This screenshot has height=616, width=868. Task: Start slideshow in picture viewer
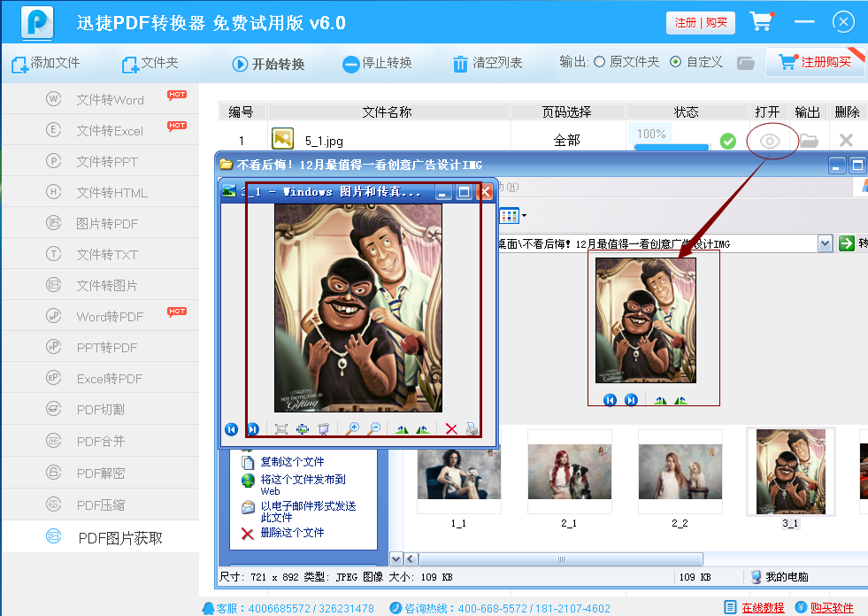click(x=323, y=429)
